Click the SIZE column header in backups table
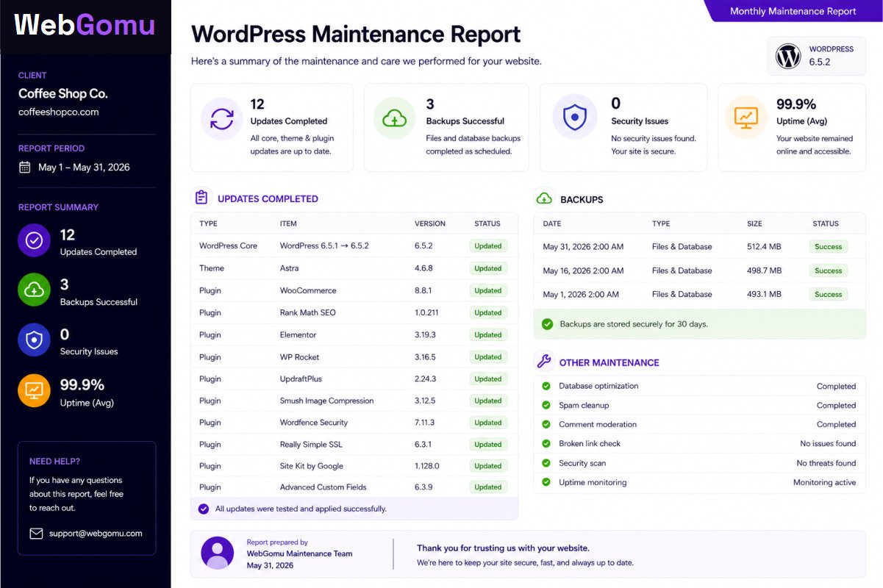 (754, 223)
